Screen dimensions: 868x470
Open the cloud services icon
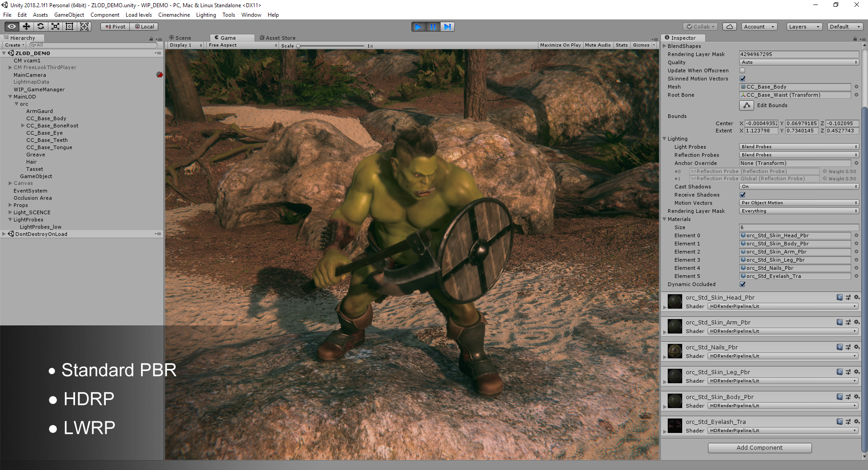(x=729, y=27)
